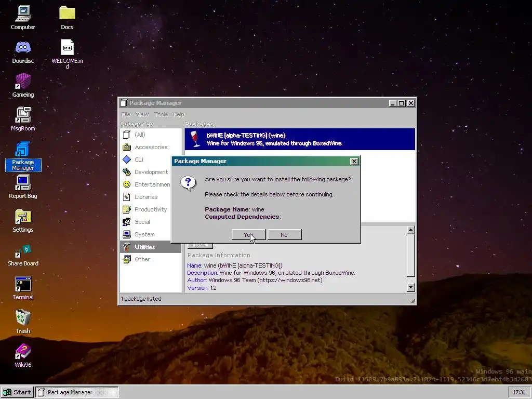Select the Entertainment smiley icon

[127, 184]
